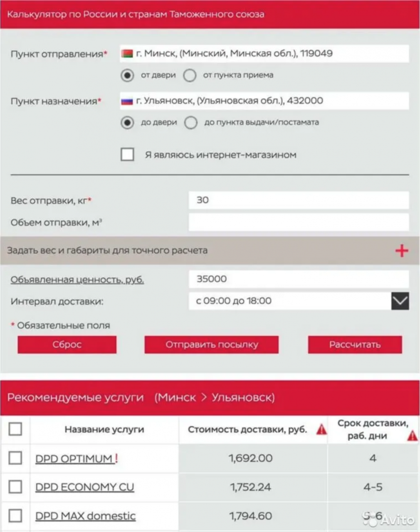Click the Belarus flag icon in departure field
The image size is (420, 532).
pos(127,54)
